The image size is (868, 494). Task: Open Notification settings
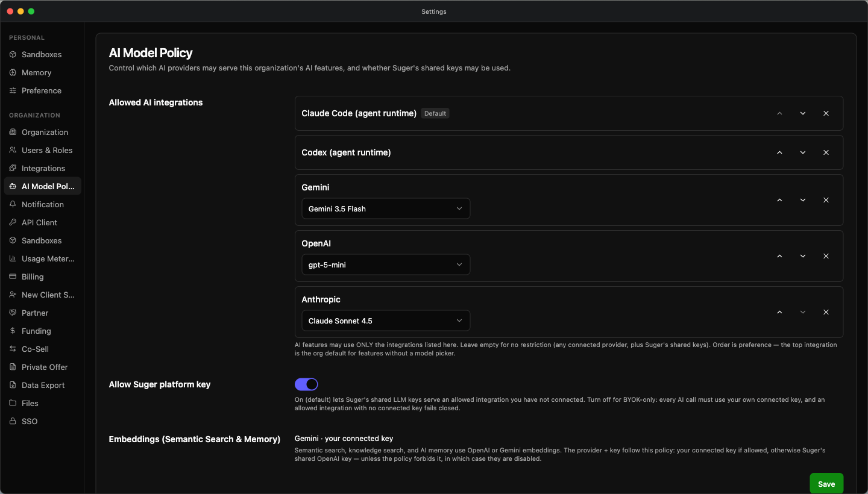[42, 204]
